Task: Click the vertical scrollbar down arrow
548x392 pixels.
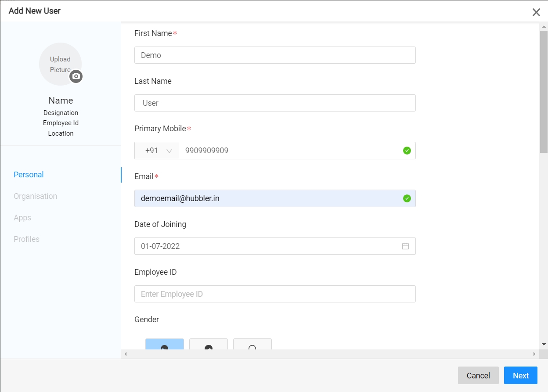Action: point(544,344)
